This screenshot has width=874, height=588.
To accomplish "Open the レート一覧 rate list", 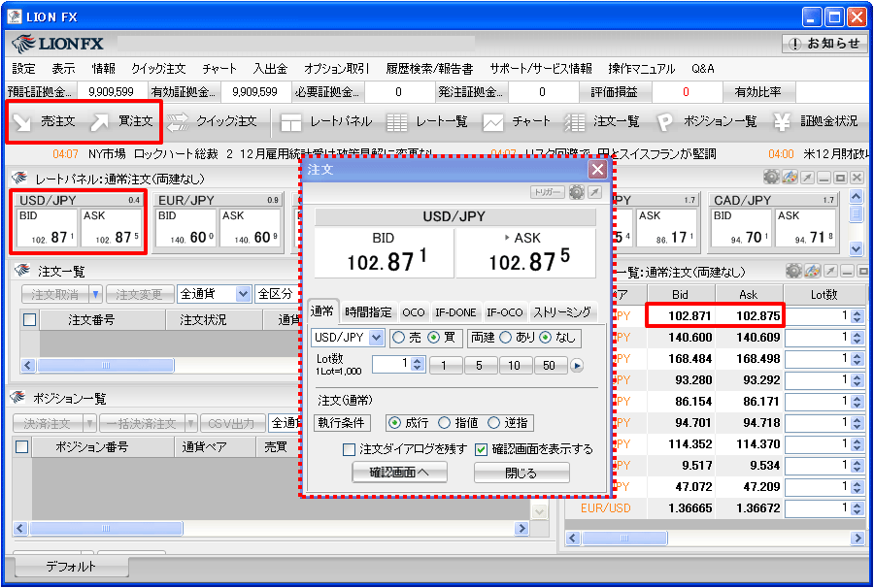I will click(427, 121).
